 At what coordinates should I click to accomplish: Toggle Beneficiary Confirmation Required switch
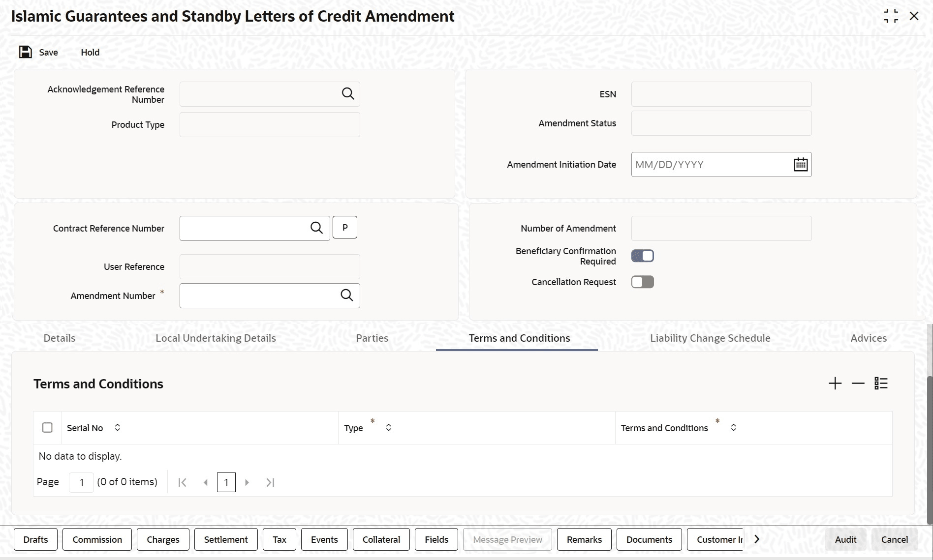[643, 256]
